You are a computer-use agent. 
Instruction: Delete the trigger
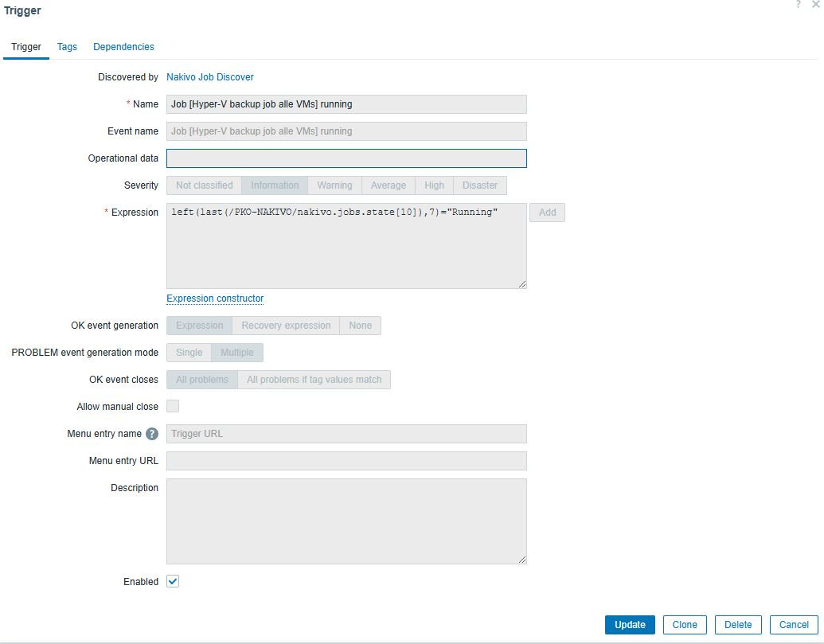738,625
